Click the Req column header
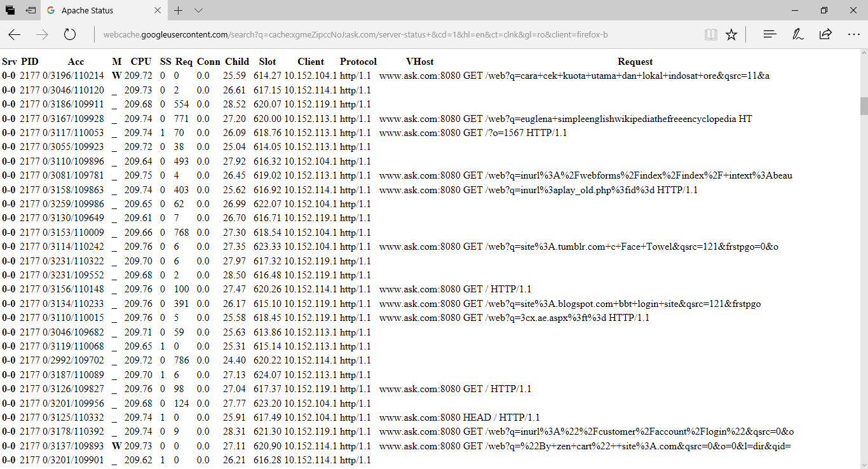Screen dimensions: 868x469 click(184, 62)
